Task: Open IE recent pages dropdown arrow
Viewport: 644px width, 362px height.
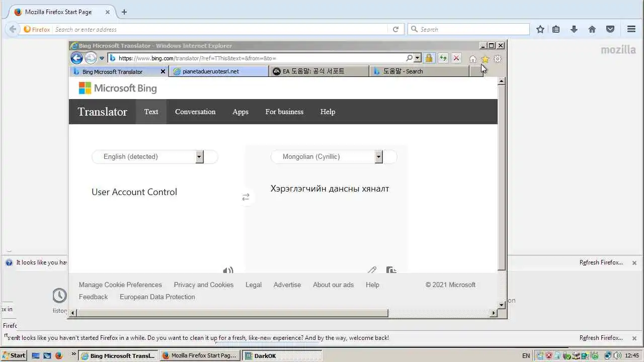Action: click(102, 58)
